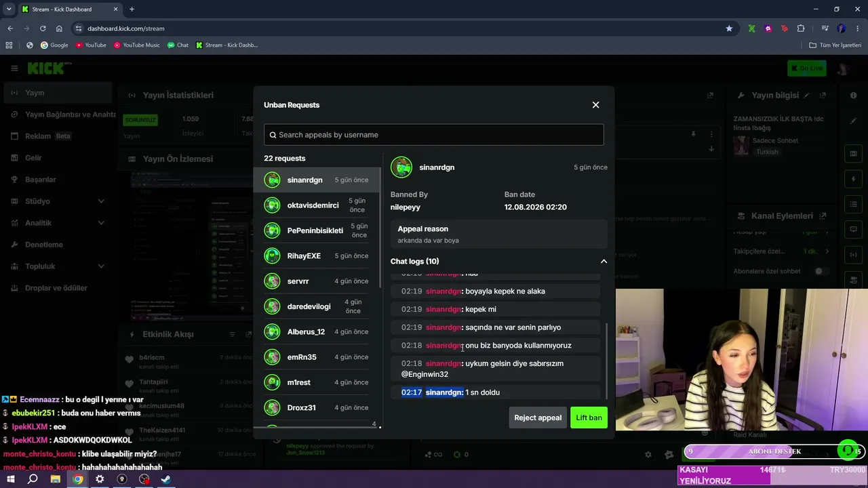The height and width of the screenshot is (488, 868).
Task: Open the YouTube Music bookmark
Action: pos(137,45)
